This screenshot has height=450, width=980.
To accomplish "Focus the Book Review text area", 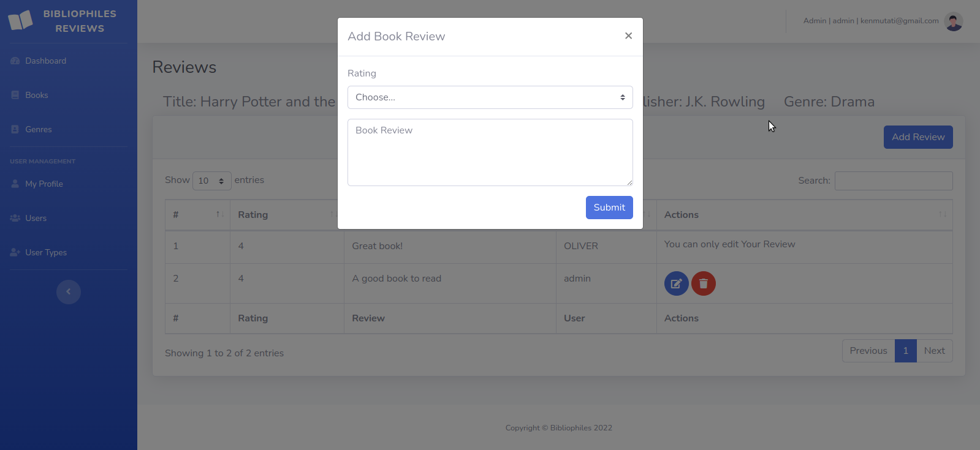I will [x=490, y=152].
